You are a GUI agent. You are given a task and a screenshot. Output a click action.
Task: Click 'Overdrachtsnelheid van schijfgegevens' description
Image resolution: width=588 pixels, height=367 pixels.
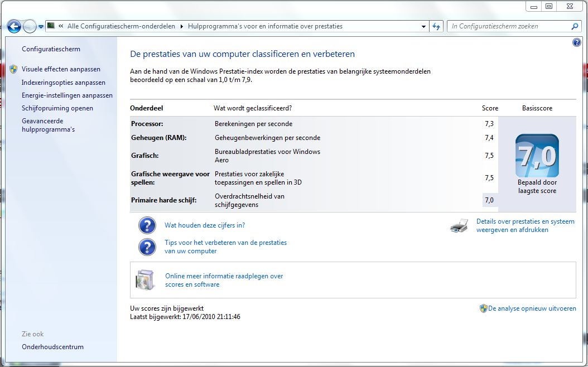point(249,200)
